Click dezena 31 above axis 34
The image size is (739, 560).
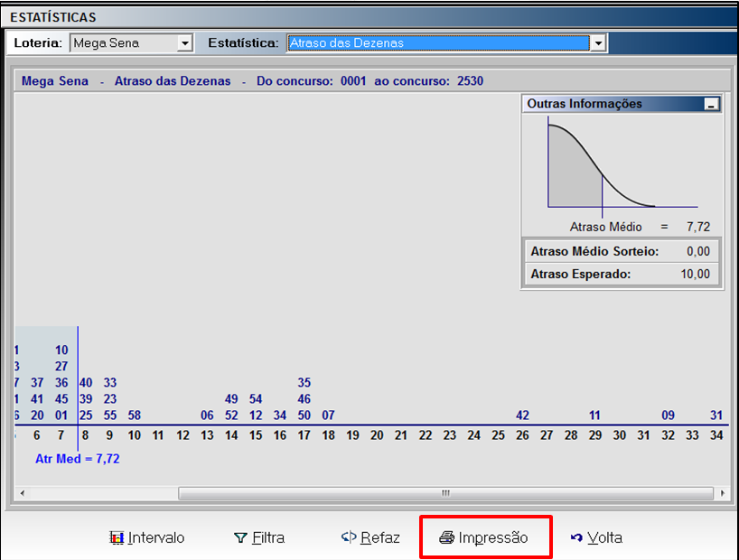pyautogui.click(x=716, y=415)
